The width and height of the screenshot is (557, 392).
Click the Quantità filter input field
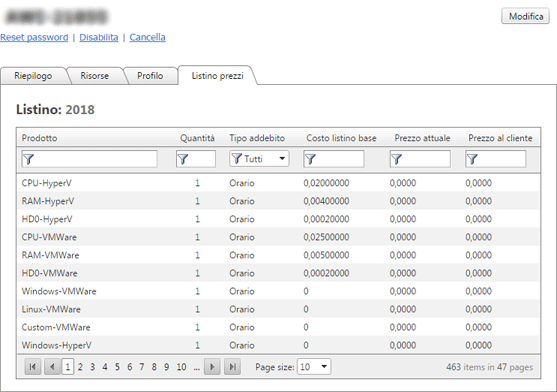196,159
